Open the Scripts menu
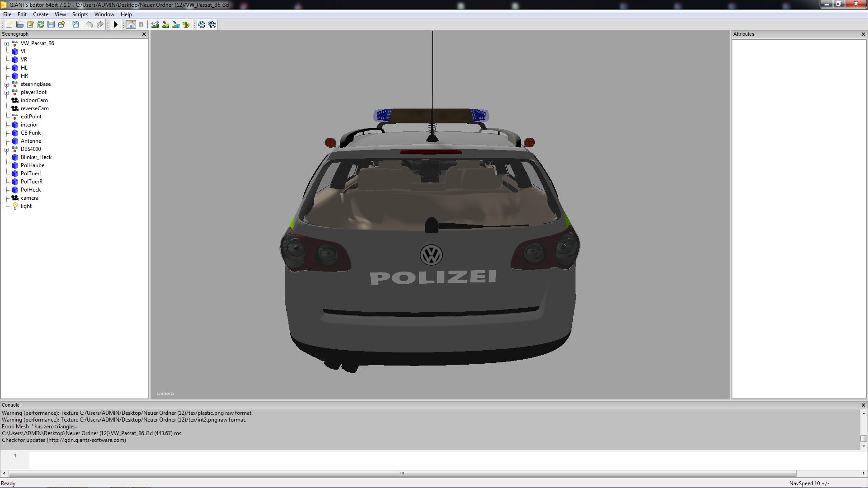This screenshot has height=488, width=868. tap(80, 14)
